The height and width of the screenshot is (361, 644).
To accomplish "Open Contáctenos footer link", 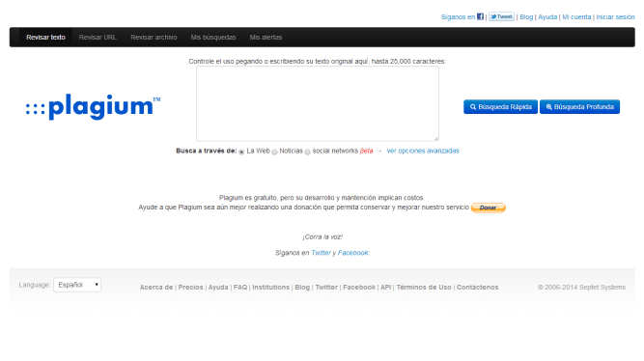I will point(477,287).
